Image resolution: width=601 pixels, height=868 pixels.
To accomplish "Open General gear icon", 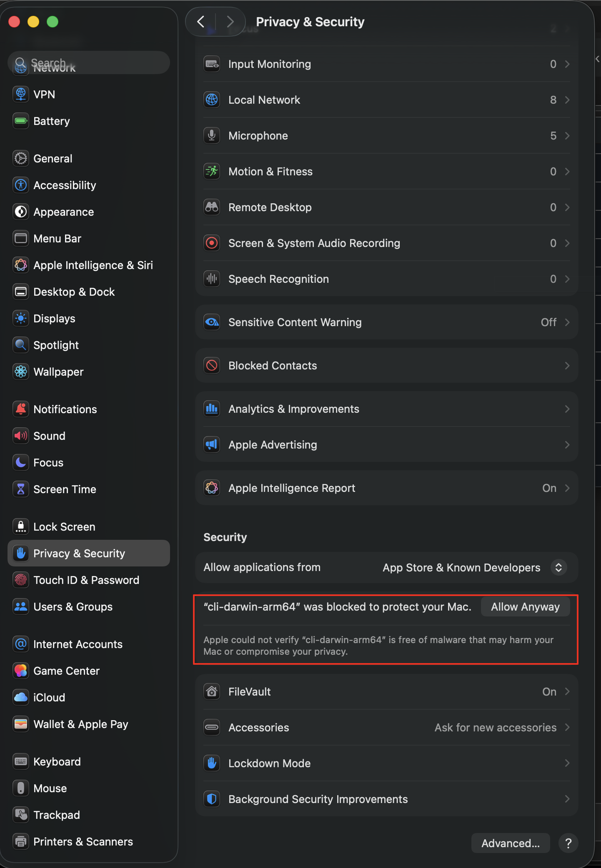I will tap(20, 158).
